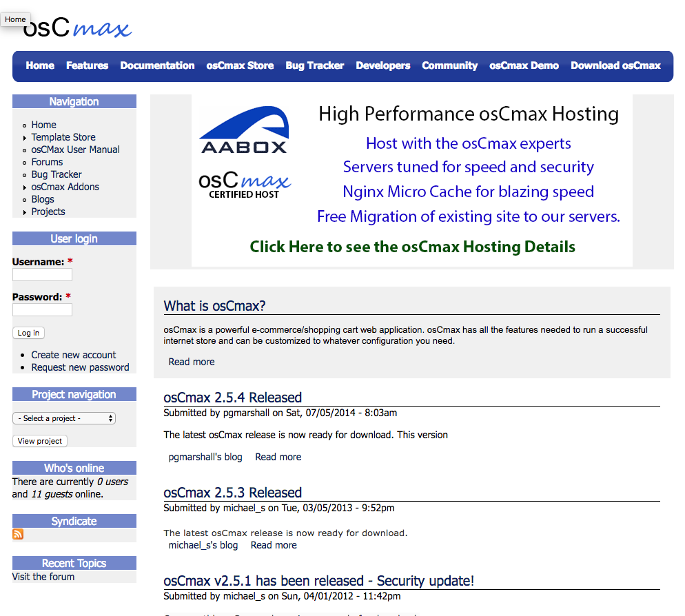Click the Create new account link
The image size is (685, 616).
(74, 355)
